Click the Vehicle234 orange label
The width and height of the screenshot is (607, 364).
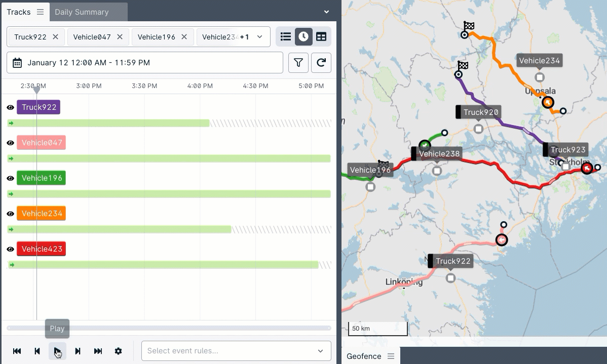pos(42,214)
